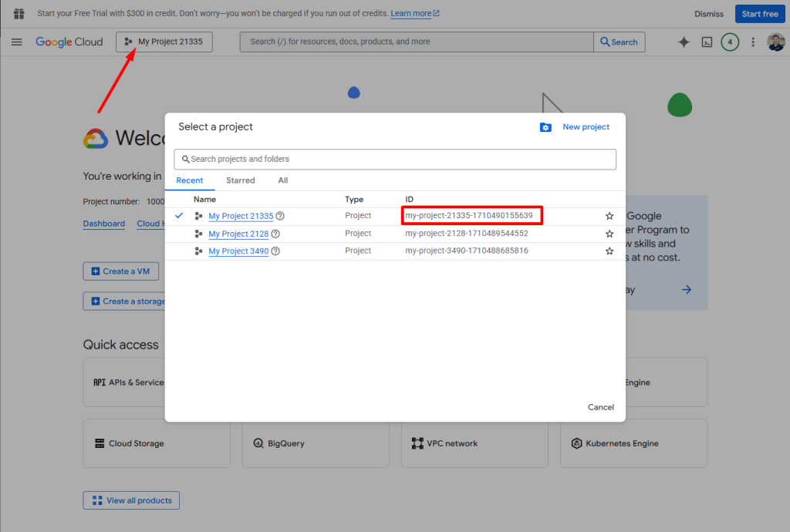Viewport: 790px width, 532px height.
Task: Switch to the Starred tab
Action: (x=241, y=180)
